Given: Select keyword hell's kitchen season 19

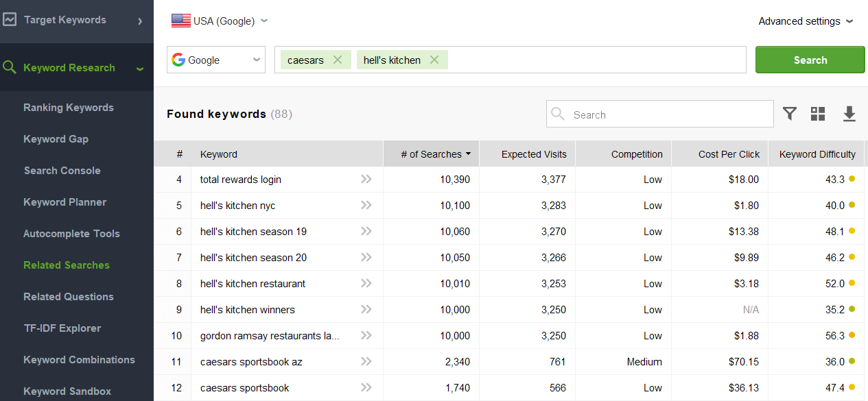Looking at the screenshot, I should click(x=253, y=231).
